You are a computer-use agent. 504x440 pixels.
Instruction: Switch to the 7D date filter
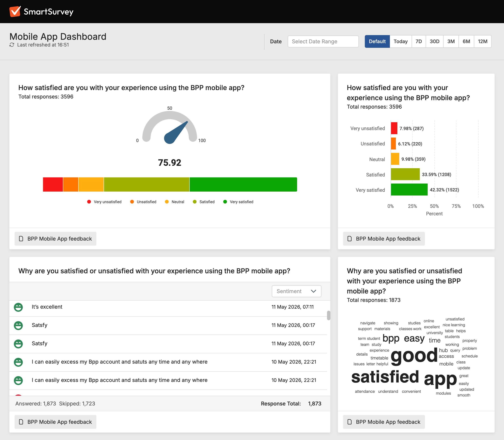click(x=419, y=42)
